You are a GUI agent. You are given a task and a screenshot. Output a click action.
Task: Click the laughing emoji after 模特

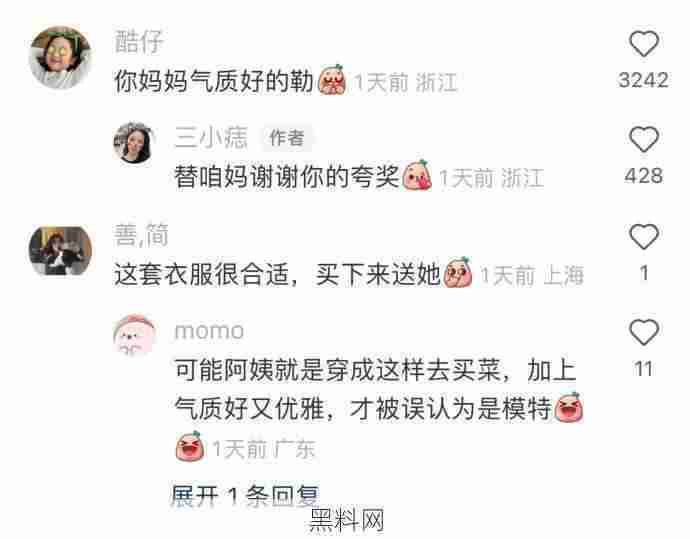coord(569,407)
